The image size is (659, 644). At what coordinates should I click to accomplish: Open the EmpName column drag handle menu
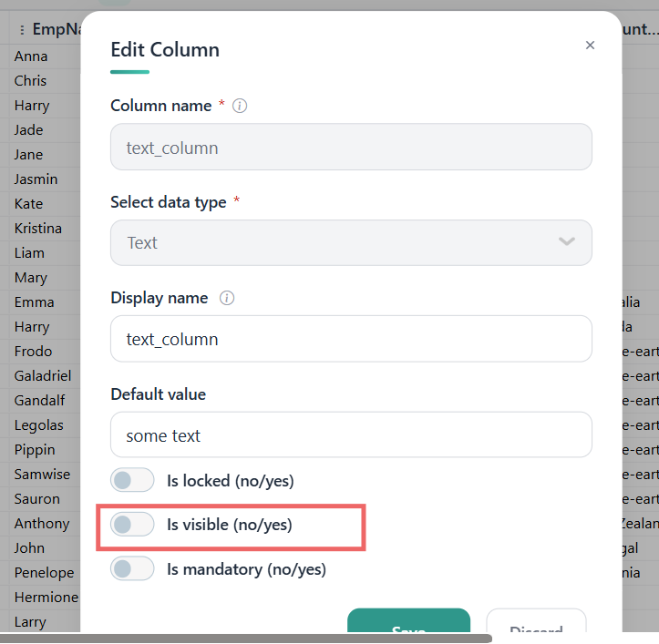(22, 29)
